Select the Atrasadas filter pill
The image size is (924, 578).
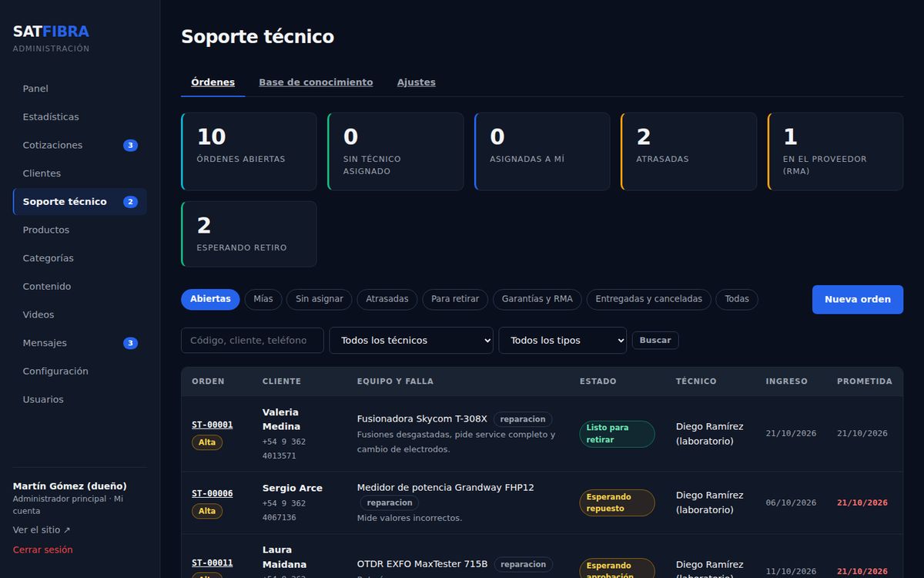point(387,299)
